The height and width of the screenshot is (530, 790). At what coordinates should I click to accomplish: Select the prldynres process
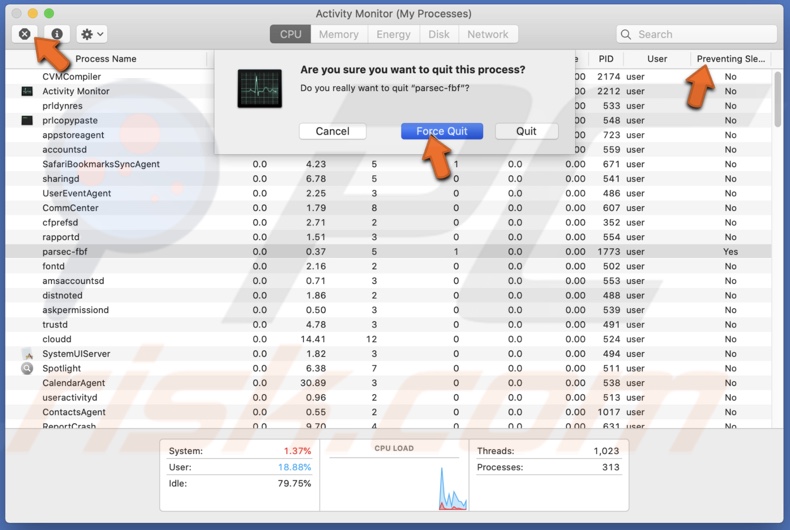[62, 106]
